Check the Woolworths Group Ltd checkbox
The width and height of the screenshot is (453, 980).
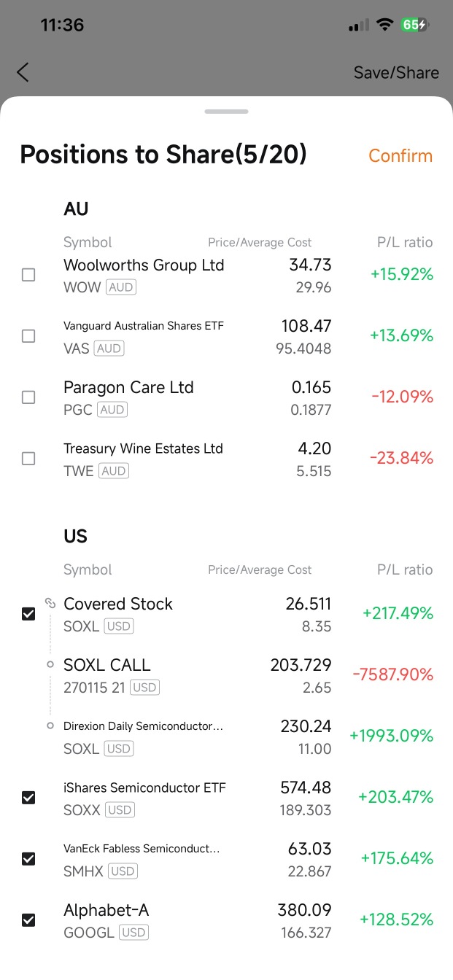(x=28, y=275)
